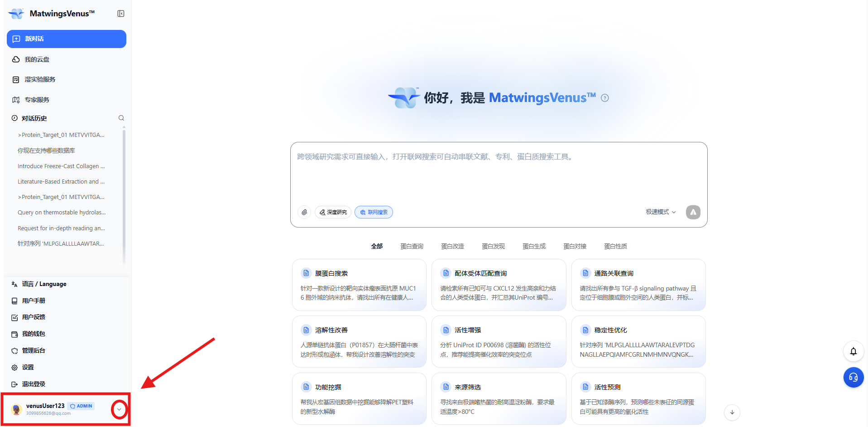Viewport: 868px width, 427px height.
Task: Click the gear icon next to 设置
Action: point(14,368)
